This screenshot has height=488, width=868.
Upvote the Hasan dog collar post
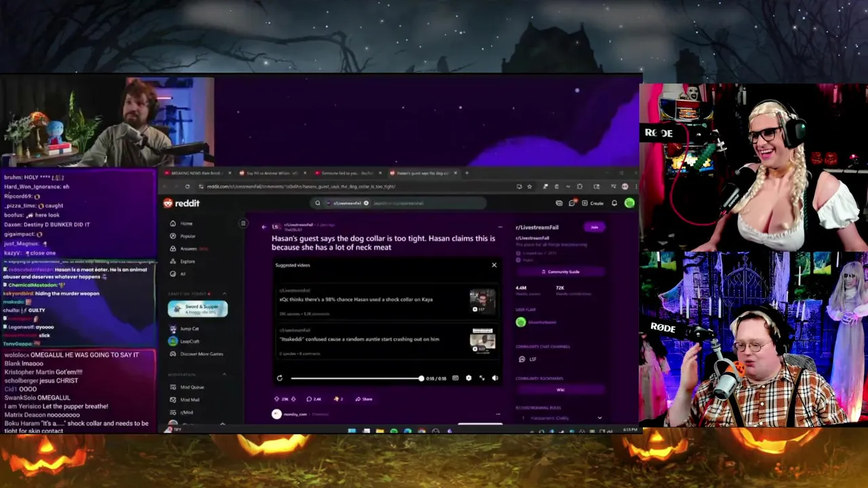tap(276, 399)
